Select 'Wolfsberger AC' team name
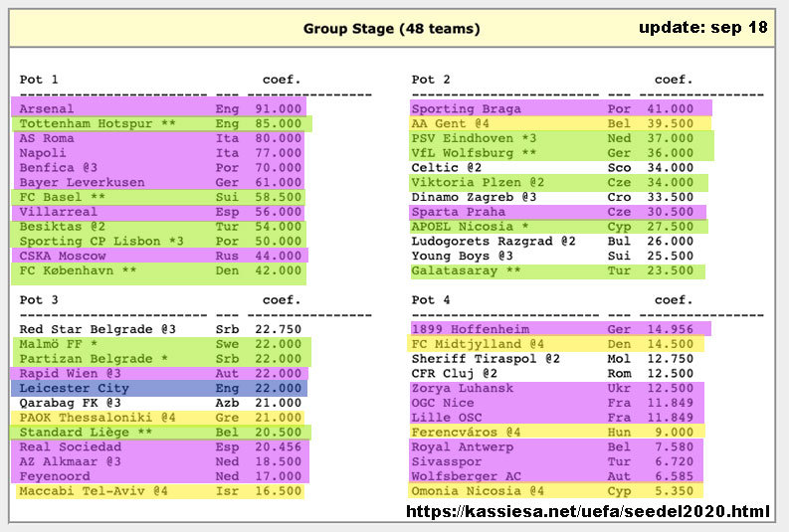 tap(466, 475)
